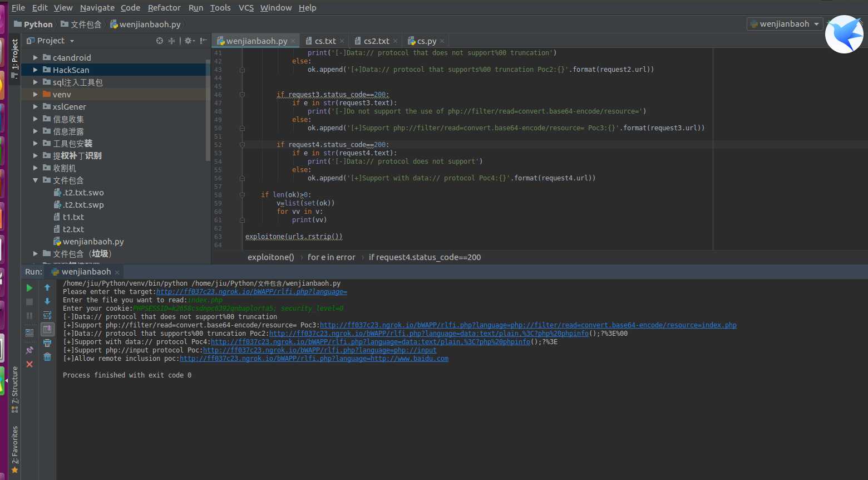868x480 pixels.
Task: Fold code block at line 58 gutter marker
Action: 242,195
